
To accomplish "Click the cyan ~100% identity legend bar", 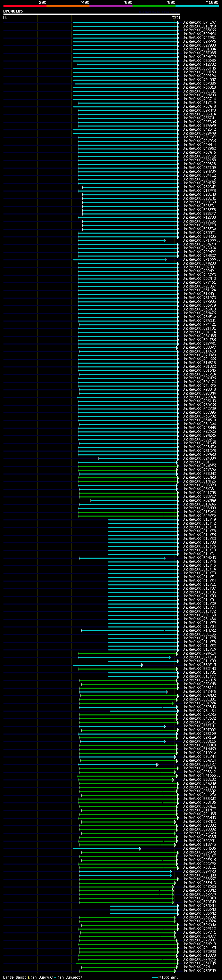I will (197, 6).
